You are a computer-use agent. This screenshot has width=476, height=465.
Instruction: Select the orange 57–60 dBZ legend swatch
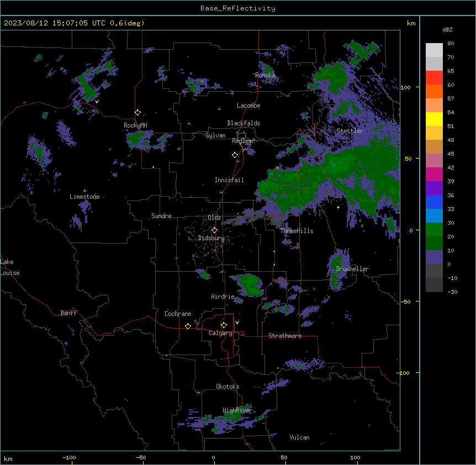point(434,91)
